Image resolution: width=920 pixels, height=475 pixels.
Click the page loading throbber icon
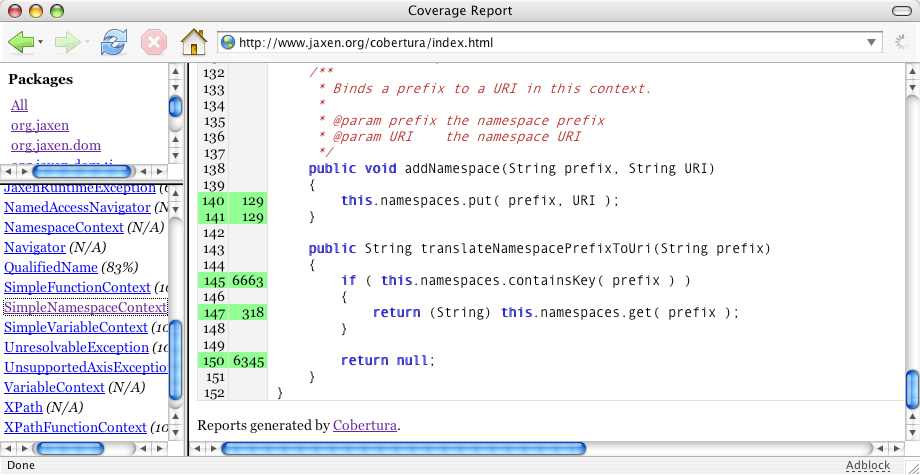pyautogui.click(x=901, y=42)
